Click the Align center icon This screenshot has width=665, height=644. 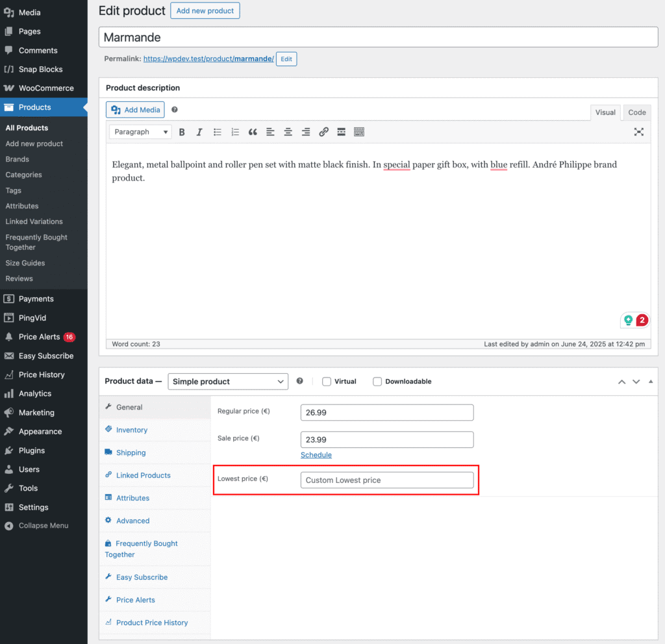(x=288, y=132)
